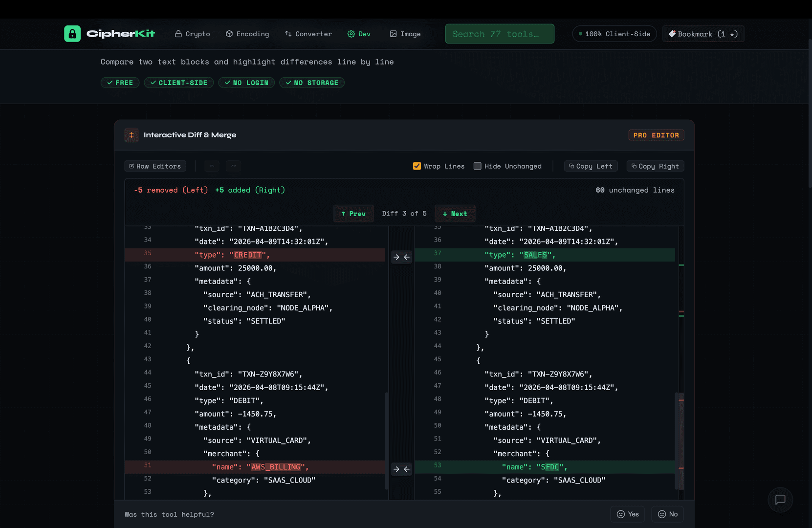Open the Converter tools menu
Viewport: 812px width, 528px height.
[308, 34]
